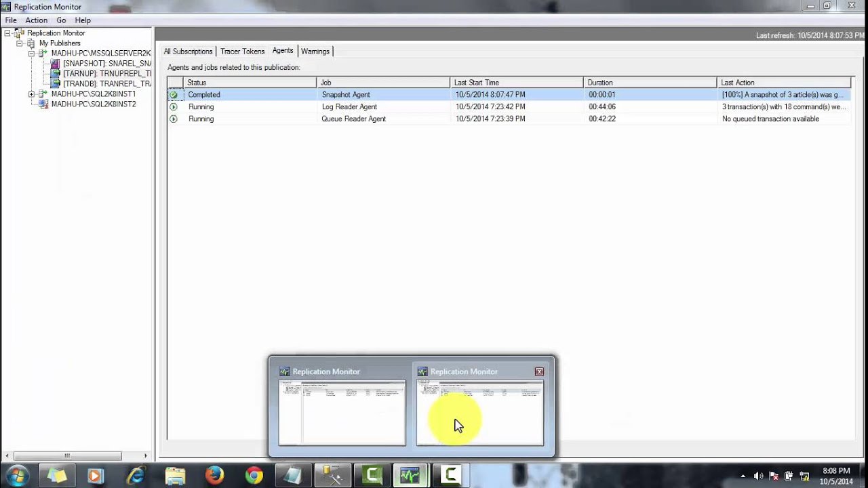Viewport: 868px width, 488px height.
Task: Select the first Replication Monitor preview thumbnail
Action: coord(342,412)
